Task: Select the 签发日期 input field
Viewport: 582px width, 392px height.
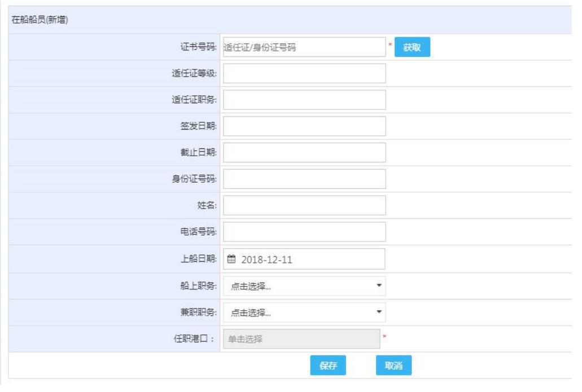Action: pos(304,126)
